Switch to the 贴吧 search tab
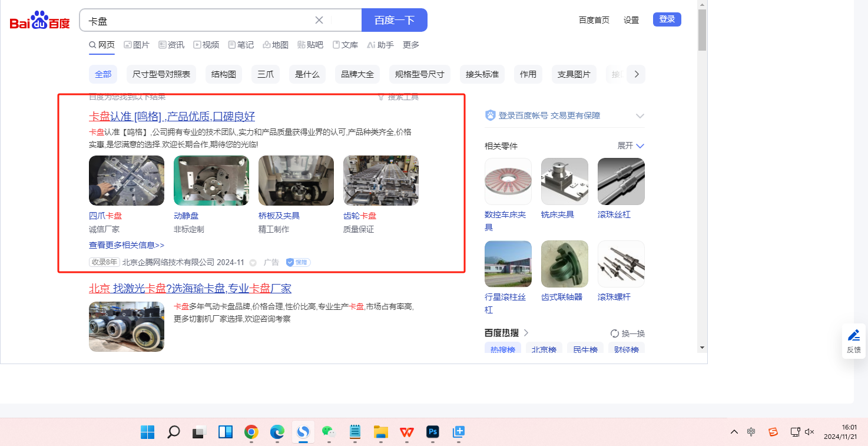Image resolution: width=868 pixels, height=446 pixels. coord(310,45)
